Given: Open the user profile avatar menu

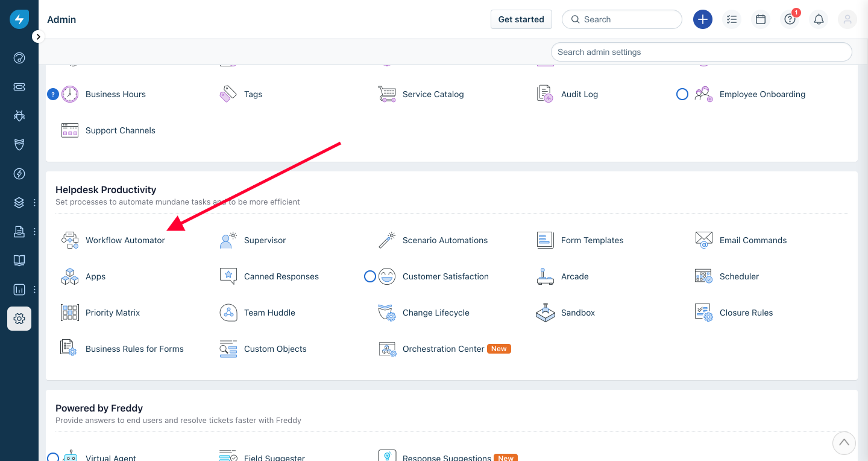Looking at the screenshot, I should (x=848, y=19).
